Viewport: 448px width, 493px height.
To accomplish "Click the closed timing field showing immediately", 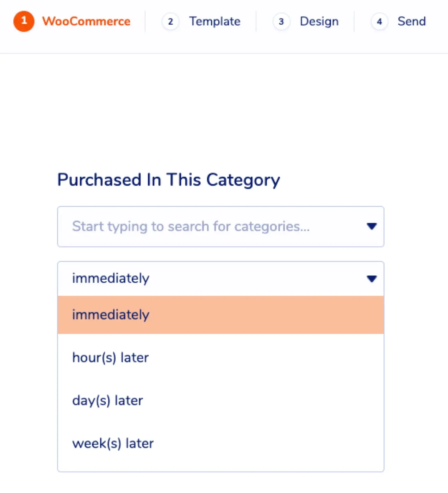I will pyautogui.click(x=220, y=279).
